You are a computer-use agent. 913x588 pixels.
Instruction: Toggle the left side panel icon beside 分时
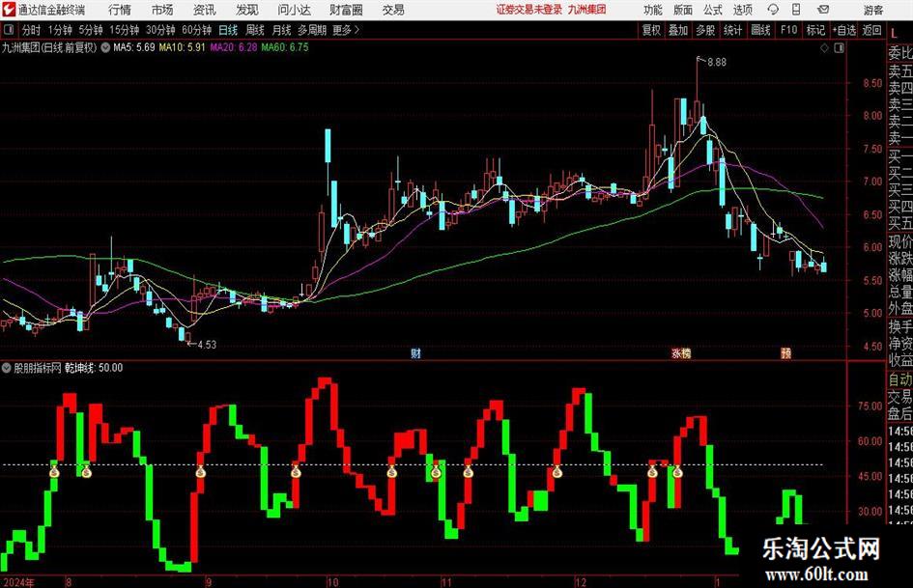pos(9,30)
